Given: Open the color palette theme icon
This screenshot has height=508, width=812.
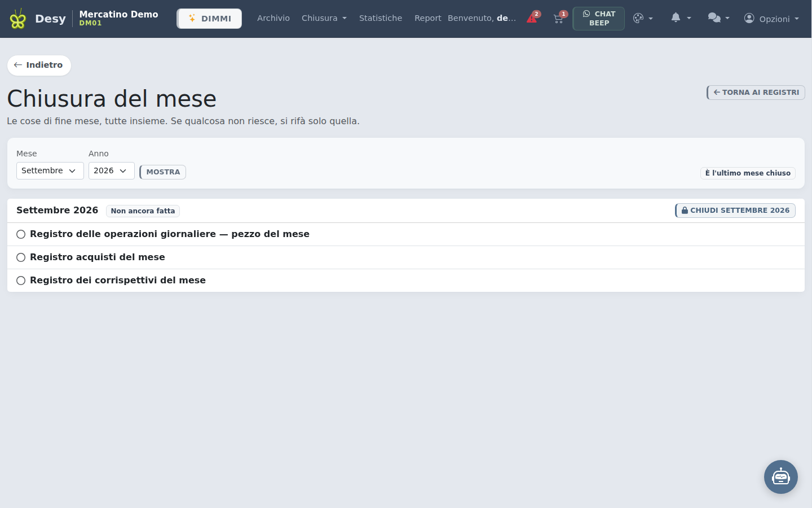Looking at the screenshot, I should (643, 18).
